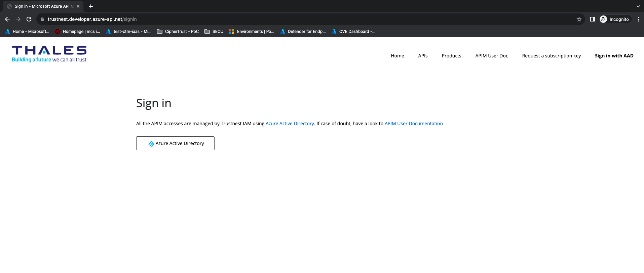Open a new tab with plus icon
644x273 pixels.
click(91, 6)
